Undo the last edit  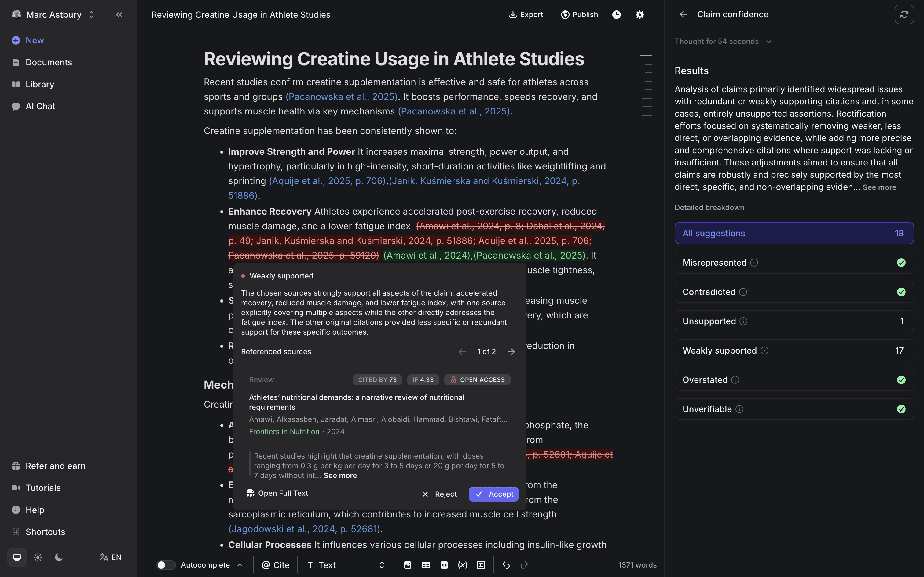[x=506, y=565]
